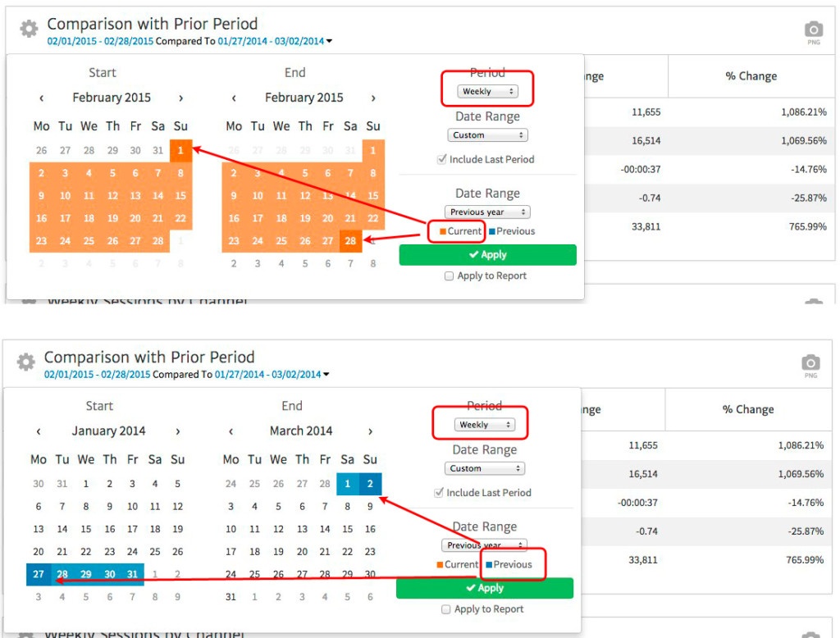
Task: Open settings gear beside Weekly Sessions by Channel
Action: click(27, 303)
